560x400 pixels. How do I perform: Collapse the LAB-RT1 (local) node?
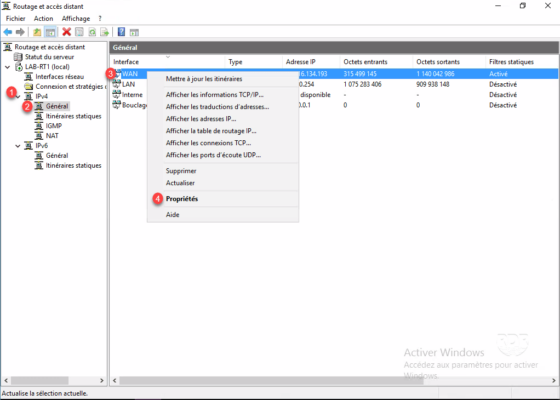pyautogui.click(x=8, y=67)
